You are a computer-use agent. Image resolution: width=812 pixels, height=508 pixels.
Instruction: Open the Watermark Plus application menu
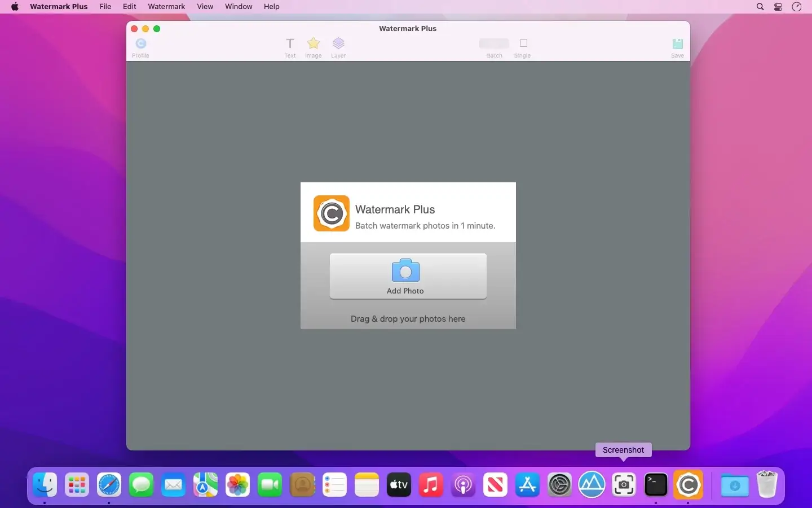click(x=59, y=7)
